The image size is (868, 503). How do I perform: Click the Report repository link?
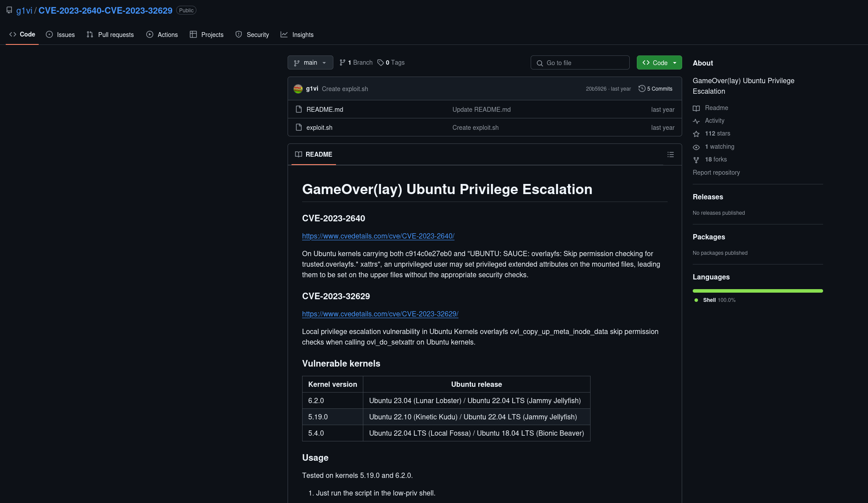(716, 173)
